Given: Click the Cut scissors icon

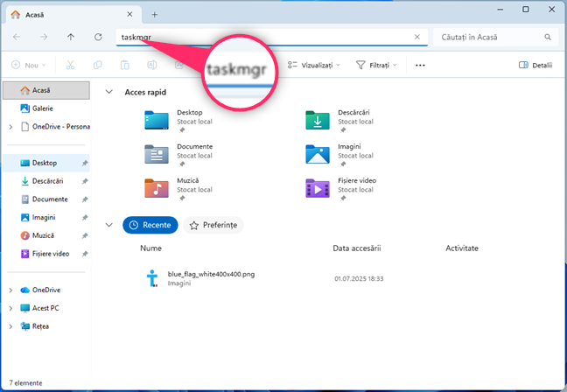Looking at the screenshot, I should [x=70, y=65].
